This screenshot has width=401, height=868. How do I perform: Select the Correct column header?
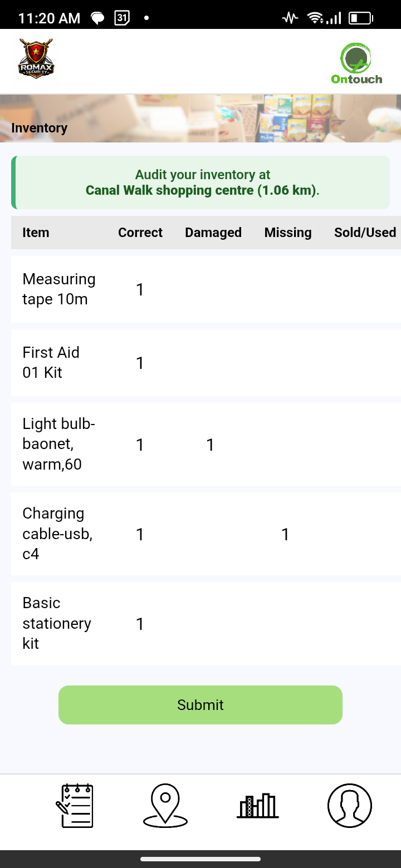(x=140, y=233)
